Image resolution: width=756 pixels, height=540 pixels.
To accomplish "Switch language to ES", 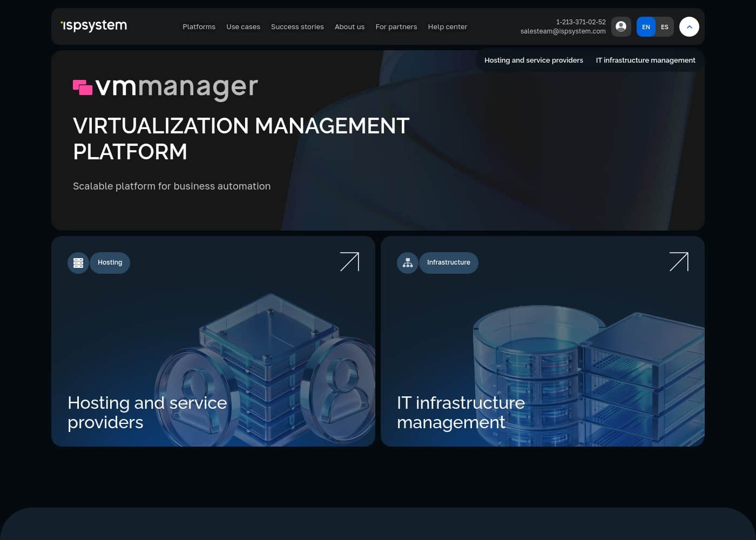I will [665, 26].
